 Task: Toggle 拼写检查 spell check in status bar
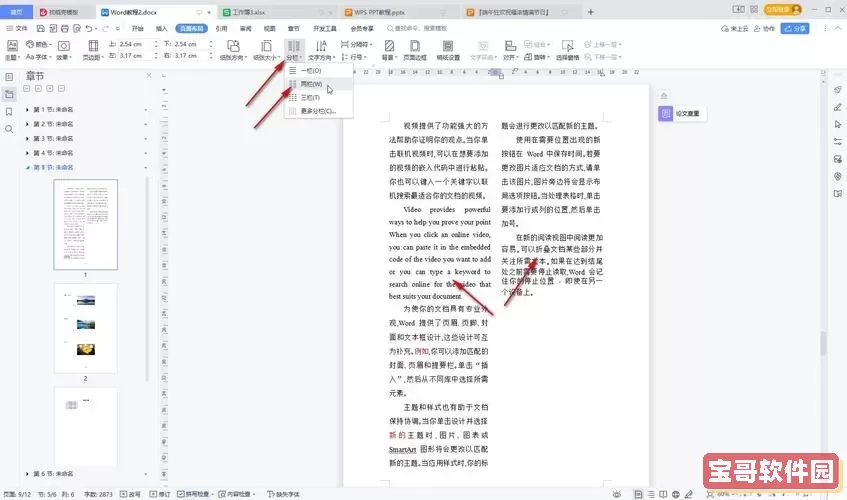196,494
